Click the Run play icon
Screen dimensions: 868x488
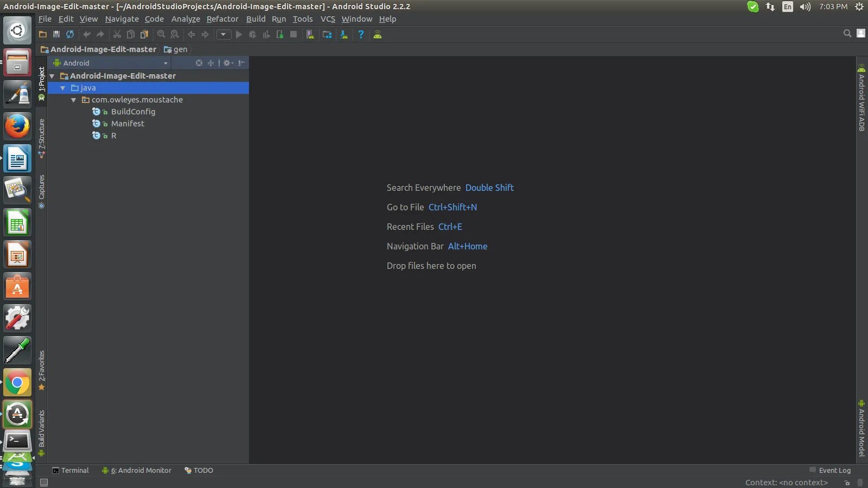pyautogui.click(x=239, y=34)
